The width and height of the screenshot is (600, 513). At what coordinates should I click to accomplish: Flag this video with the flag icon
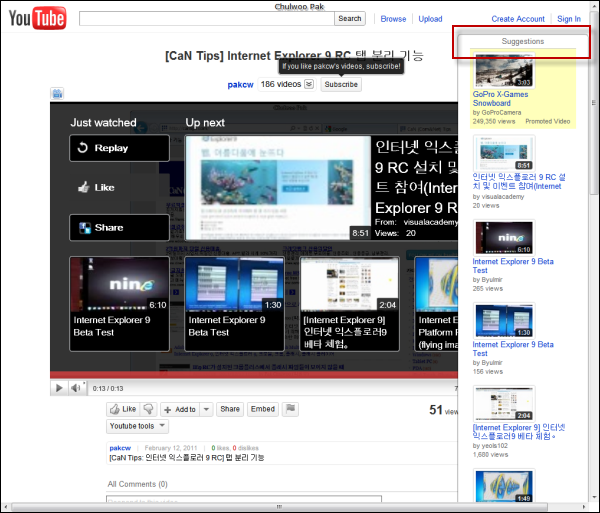[x=290, y=409]
